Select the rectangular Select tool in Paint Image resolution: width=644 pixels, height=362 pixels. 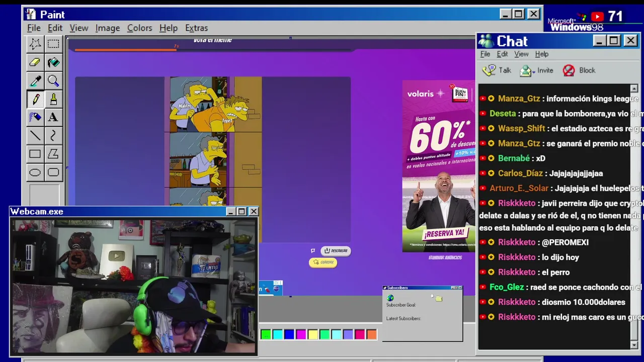tap(53, 44)
